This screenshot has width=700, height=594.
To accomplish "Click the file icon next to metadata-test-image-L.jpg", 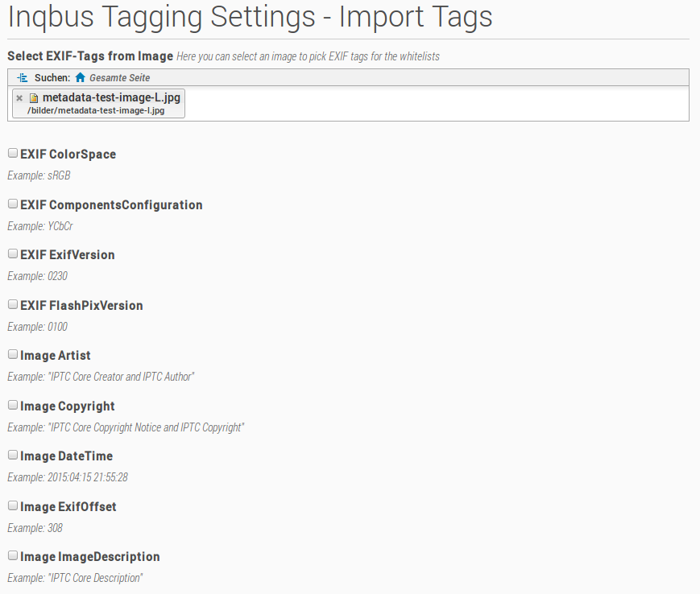I will tap(34, 97).
